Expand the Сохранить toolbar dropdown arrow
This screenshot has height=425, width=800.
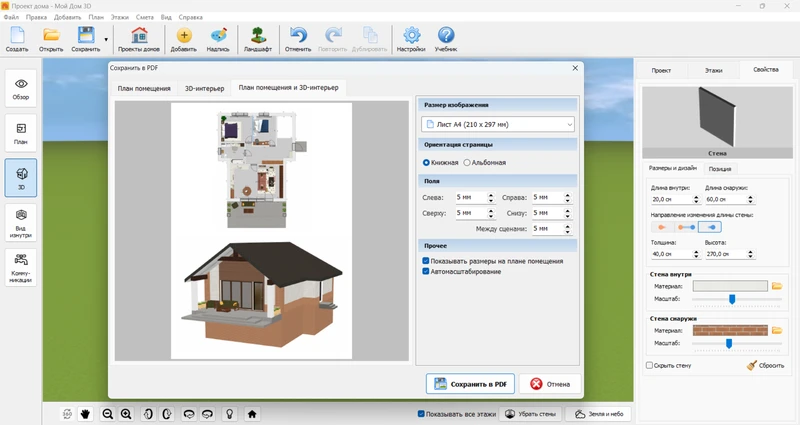pos(106,40)
